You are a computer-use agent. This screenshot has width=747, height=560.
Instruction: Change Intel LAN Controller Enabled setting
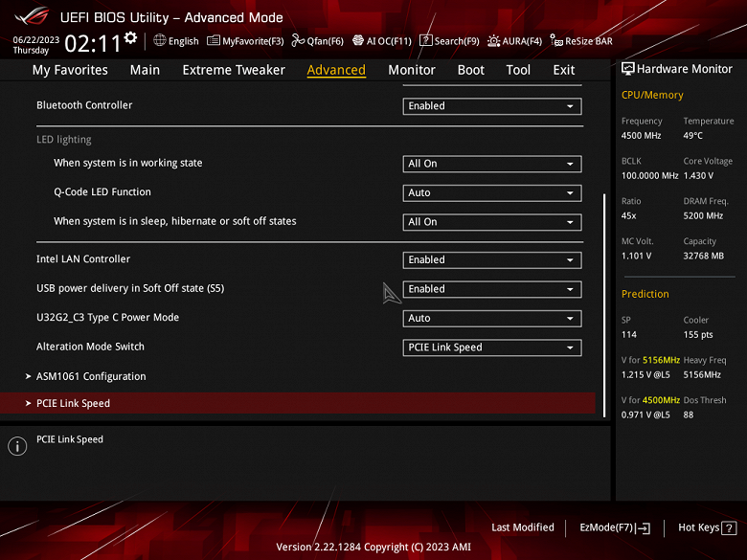tap(492, 260)
